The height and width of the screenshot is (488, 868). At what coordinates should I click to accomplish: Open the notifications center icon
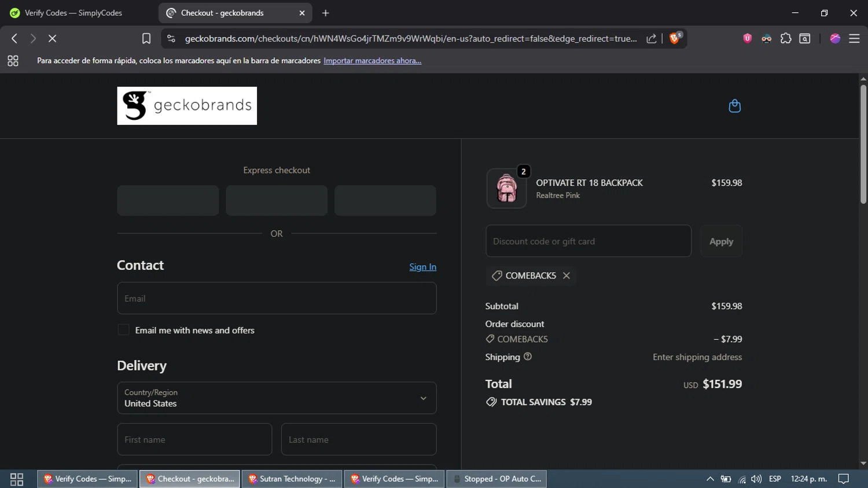pos(844,479)
